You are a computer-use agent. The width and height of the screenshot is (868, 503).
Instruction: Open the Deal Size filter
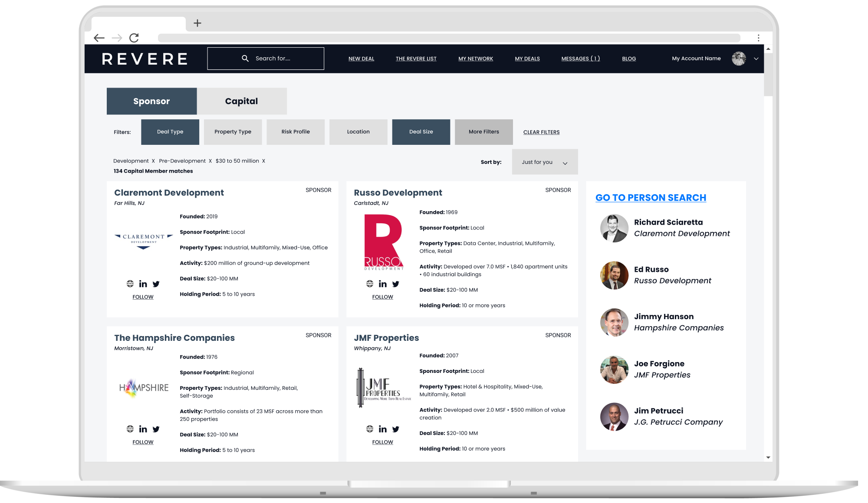pyautogui.click(x=421, y=132)
